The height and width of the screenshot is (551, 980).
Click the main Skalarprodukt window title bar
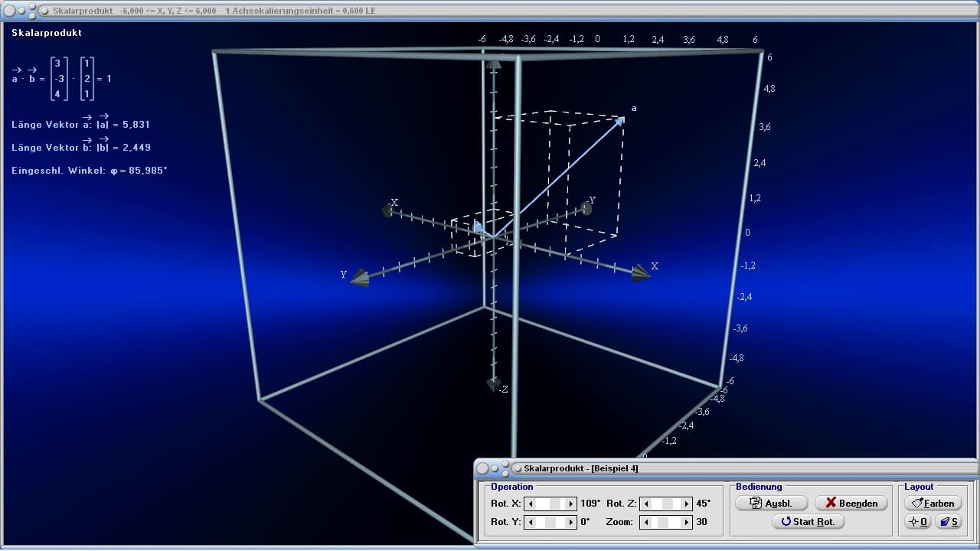[x=490, y=11]
